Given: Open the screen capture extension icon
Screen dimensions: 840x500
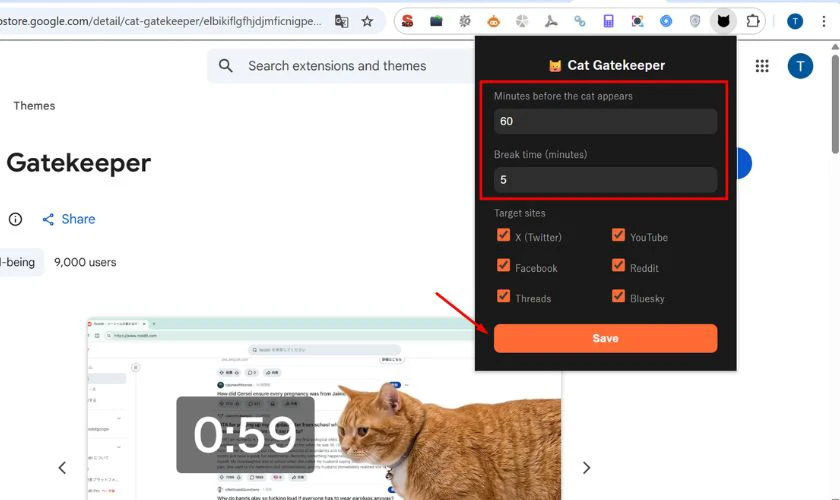Looking at the screenshot, I should point(637,21).
